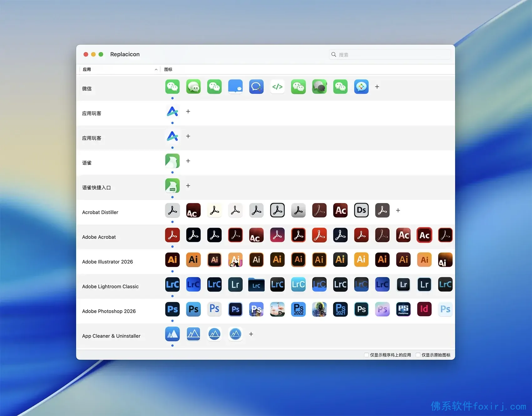Select the PWA-badged icon for 语雀快捷入口

pyautogui.click(x=172, y=185)
